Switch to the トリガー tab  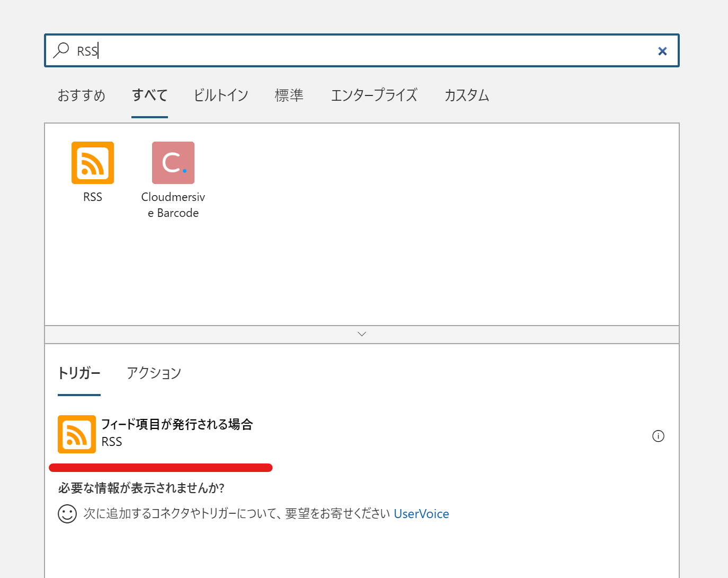click(79, 373)
